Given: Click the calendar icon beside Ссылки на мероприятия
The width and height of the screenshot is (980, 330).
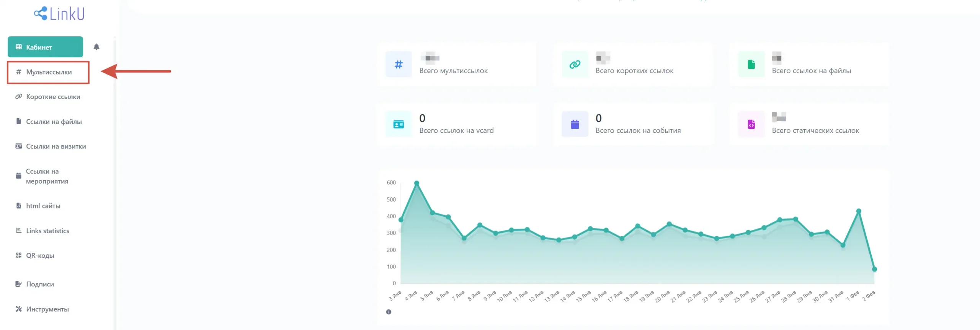Looking at the screenshot, I should click(x=18, y=176).
